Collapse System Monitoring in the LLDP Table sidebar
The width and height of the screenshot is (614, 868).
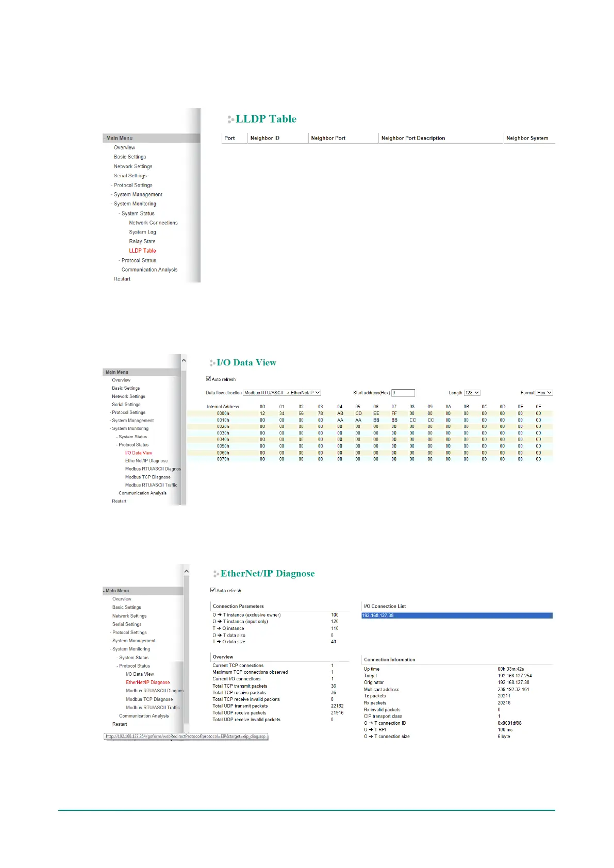click(135, 204)
